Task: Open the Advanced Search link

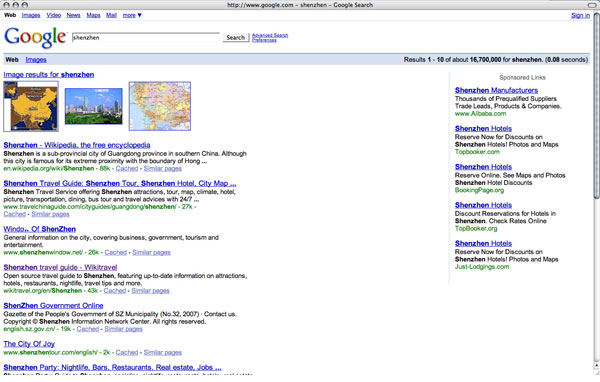Action: coord(270,35)
